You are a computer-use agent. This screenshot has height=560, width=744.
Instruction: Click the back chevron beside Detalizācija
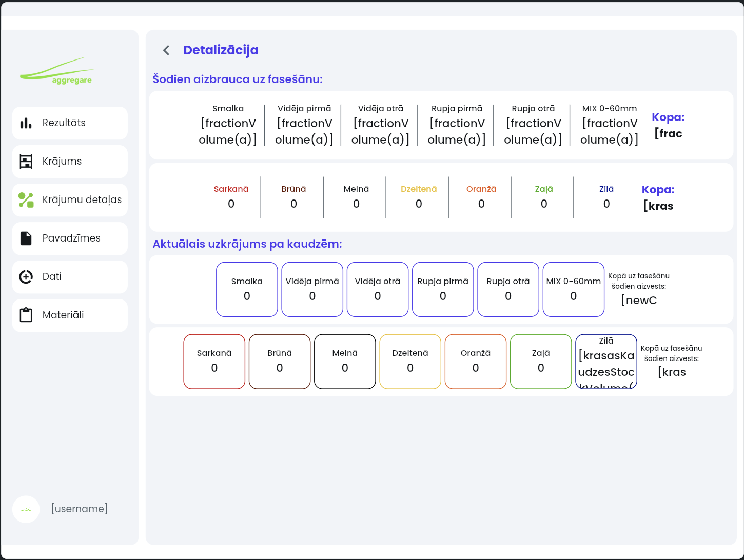pyautogui.click(x=166, y=50)
